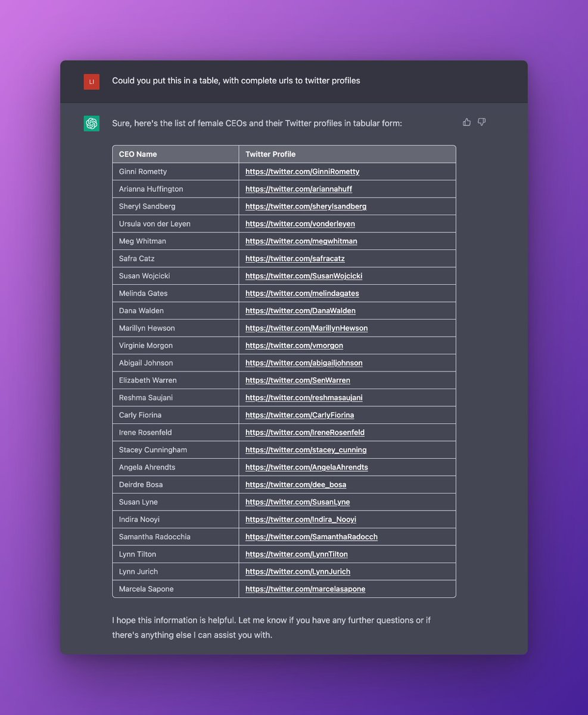Screen dimensions: 588x715
Task: Click the user prompt about putting this in a table
Action: pos(236,80)
